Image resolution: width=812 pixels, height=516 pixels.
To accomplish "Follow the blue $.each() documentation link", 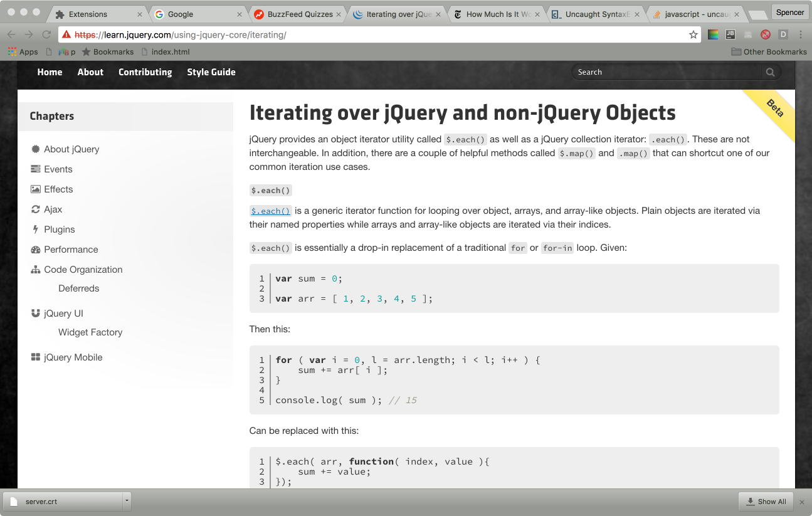I will point(271,211).
